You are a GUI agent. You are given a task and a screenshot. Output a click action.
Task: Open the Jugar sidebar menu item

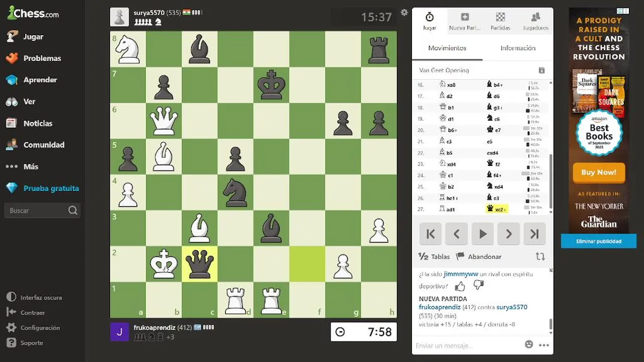33,37
